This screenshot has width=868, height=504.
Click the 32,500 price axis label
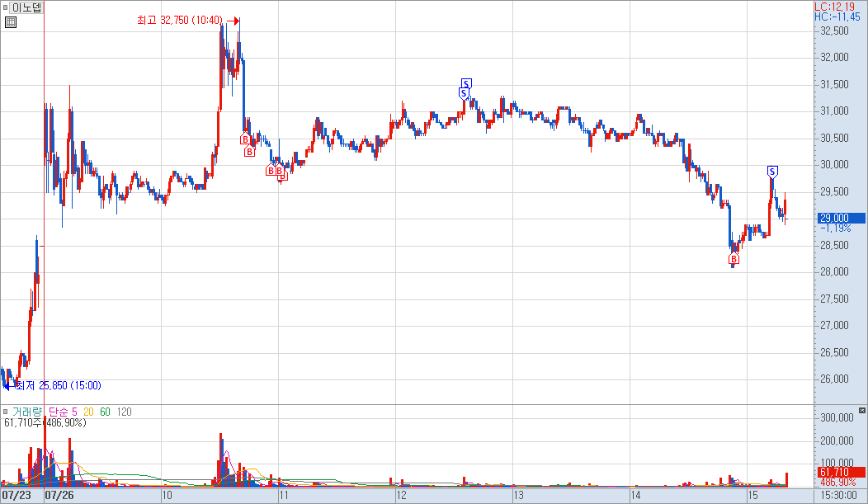pos(834,31)
